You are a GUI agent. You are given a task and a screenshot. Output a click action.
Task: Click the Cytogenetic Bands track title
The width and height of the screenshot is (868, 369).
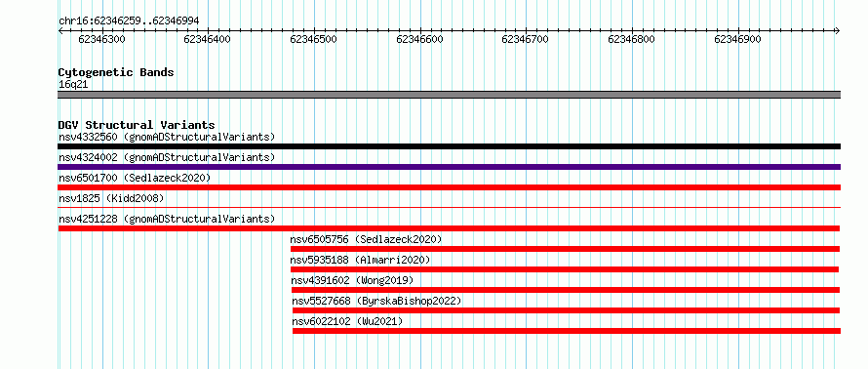point(116,72)
